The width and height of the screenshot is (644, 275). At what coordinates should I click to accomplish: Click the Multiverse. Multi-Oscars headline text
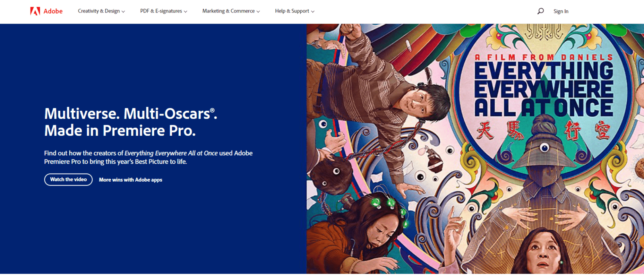click(131, 122)
